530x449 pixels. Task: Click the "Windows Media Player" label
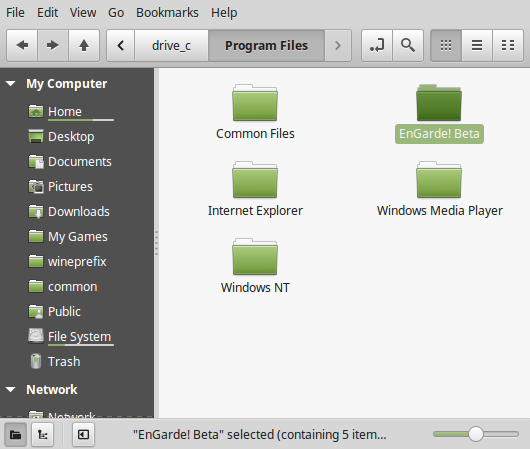439,211
